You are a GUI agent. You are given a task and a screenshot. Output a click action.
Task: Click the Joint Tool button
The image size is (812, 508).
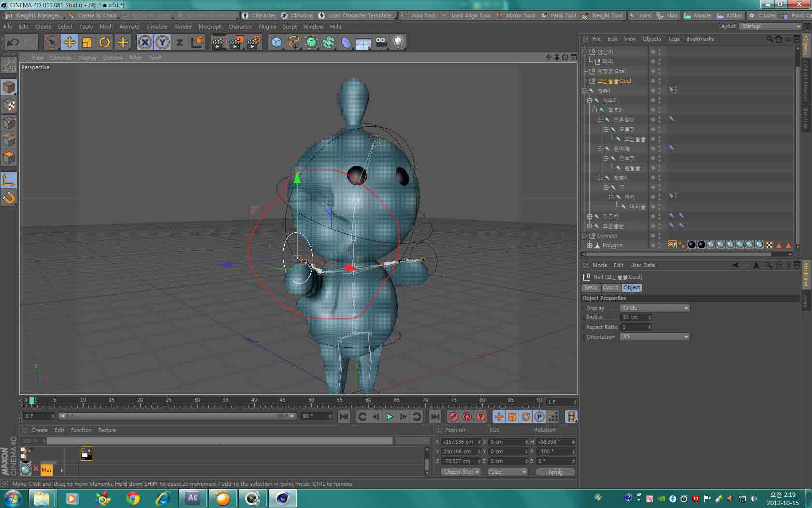point(419,15)
